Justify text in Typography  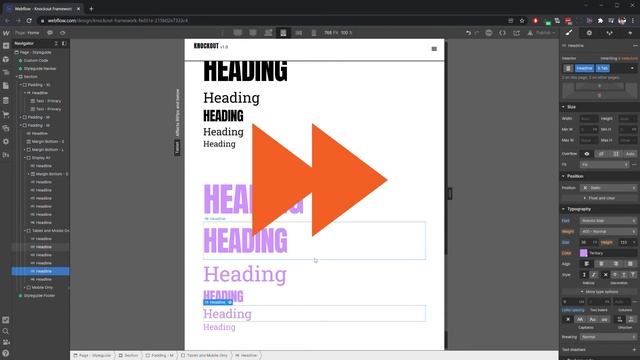point(630,264)
